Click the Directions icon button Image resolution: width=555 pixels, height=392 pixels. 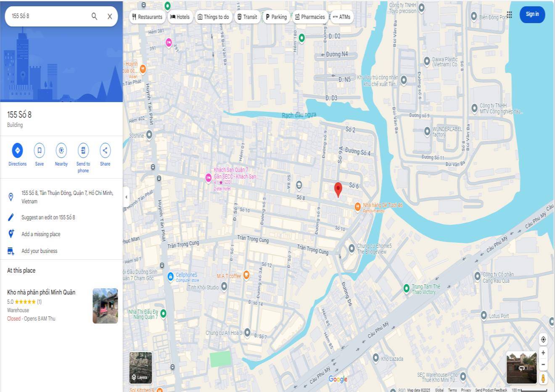coord(17,150)
